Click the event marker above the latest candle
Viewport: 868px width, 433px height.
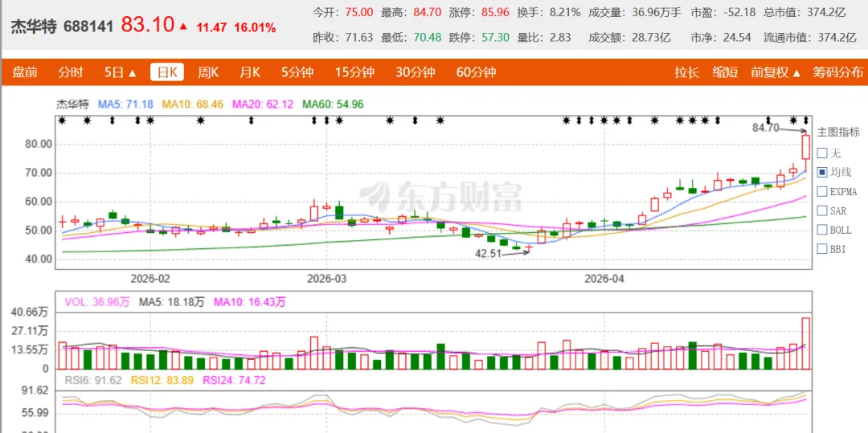click(806, 120)
